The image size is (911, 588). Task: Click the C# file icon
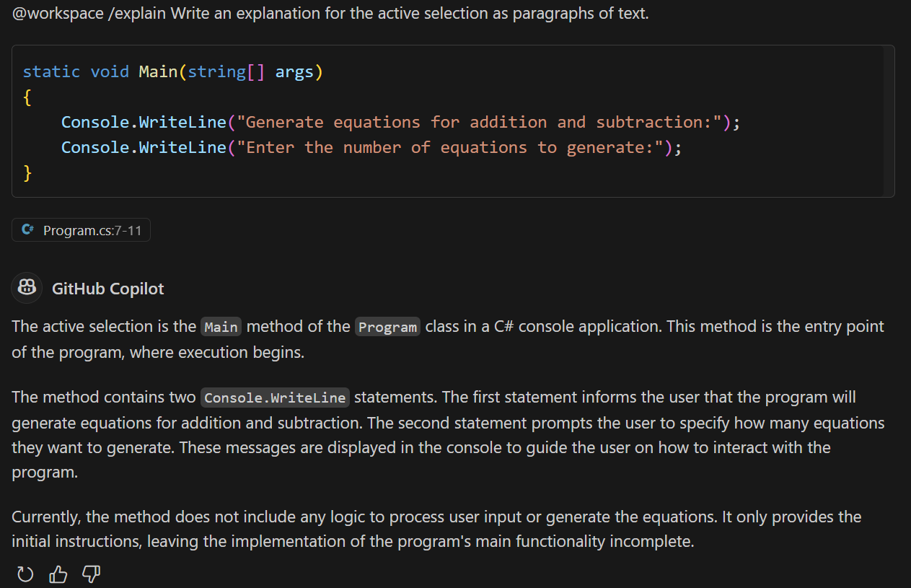coord(28,230)
